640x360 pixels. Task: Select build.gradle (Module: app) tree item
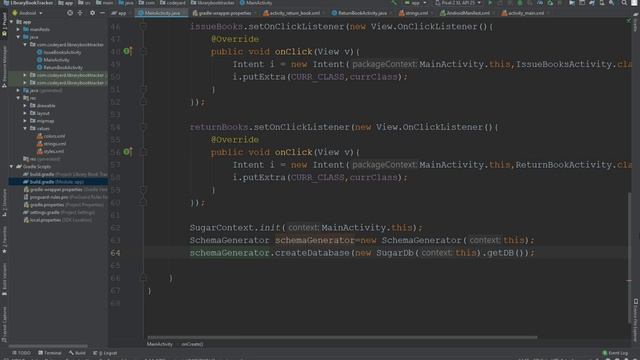point(57,182)
